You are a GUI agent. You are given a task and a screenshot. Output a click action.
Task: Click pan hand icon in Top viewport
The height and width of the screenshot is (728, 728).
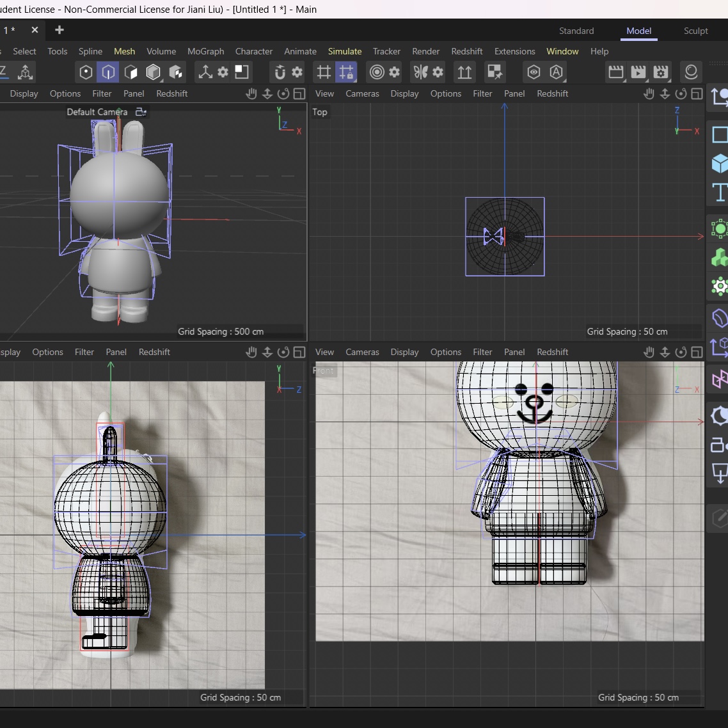[x=649, y=94]
